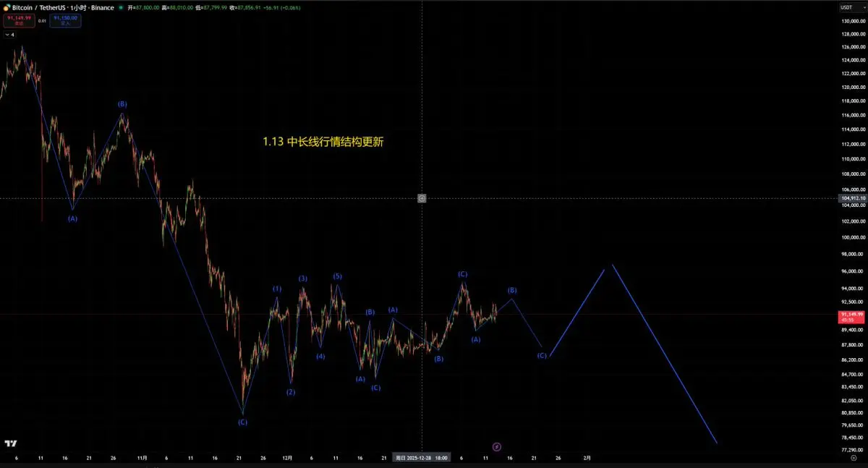Click the green market status dot
Image resolution: width=868 pixels, height=468 pixels.
(121, 7)
